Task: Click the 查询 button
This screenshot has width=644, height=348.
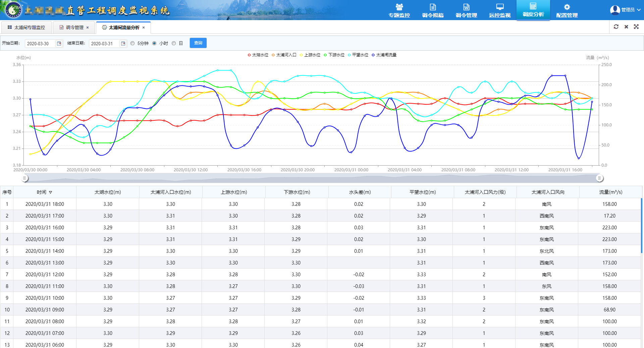Action: tap(198, 43)
